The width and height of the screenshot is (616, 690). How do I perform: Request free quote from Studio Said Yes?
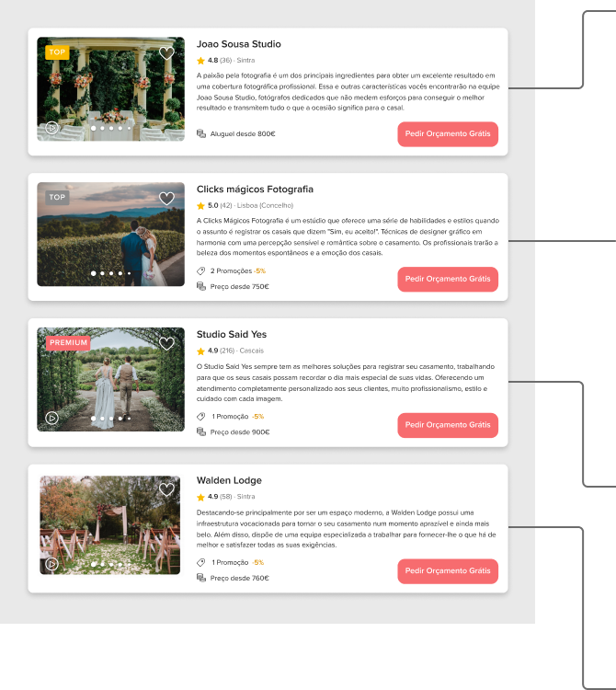click(x=448, y=425)
